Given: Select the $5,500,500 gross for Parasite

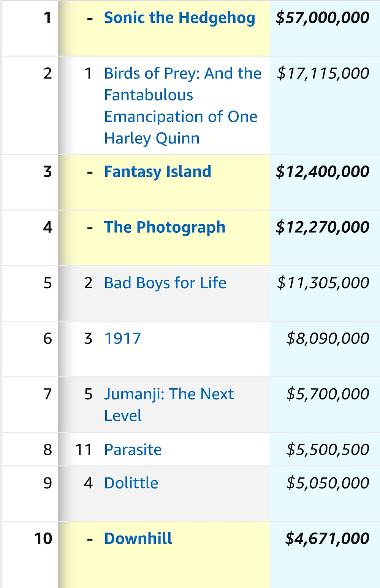Looking at the screenshot, I should (x=328, y=449).
